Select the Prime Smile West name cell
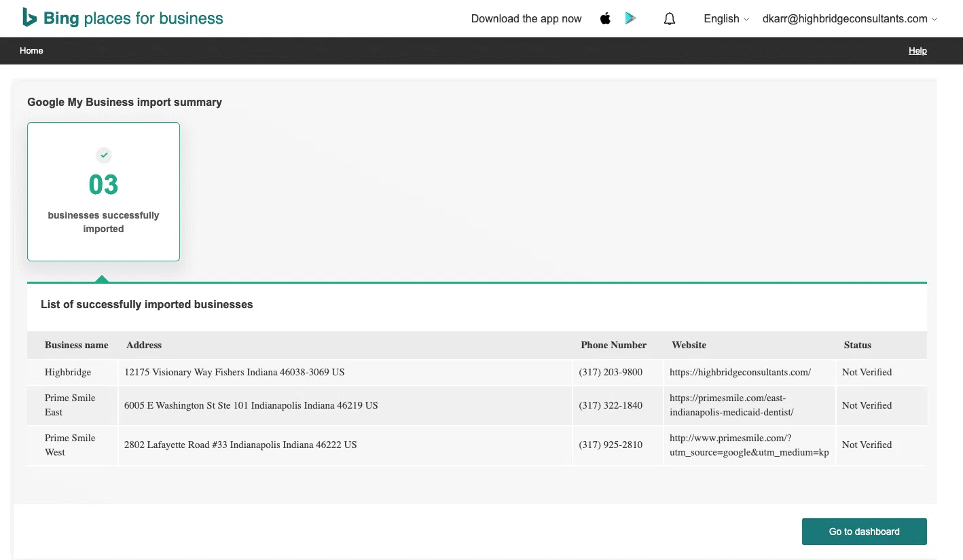963x560 pixels. click(x=70, y=445)
